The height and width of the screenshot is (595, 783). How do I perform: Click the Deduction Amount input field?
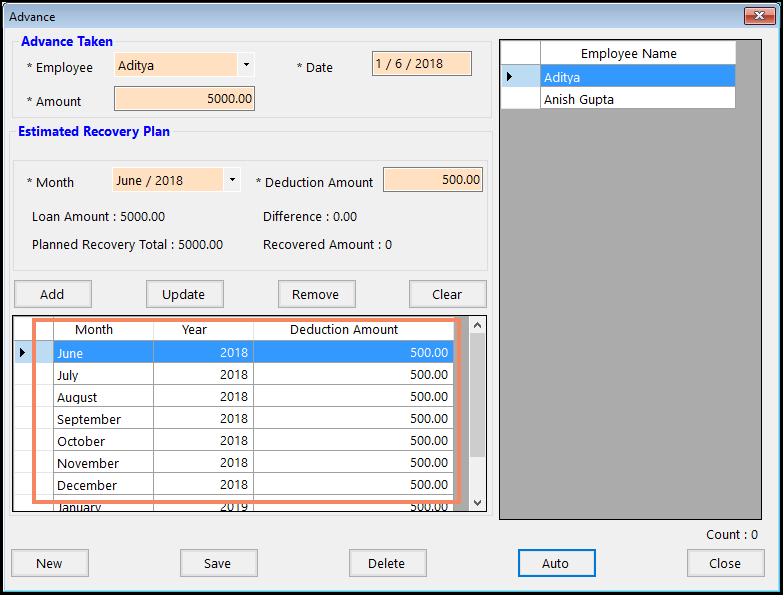pyautogui.click(x=433, y=179)
